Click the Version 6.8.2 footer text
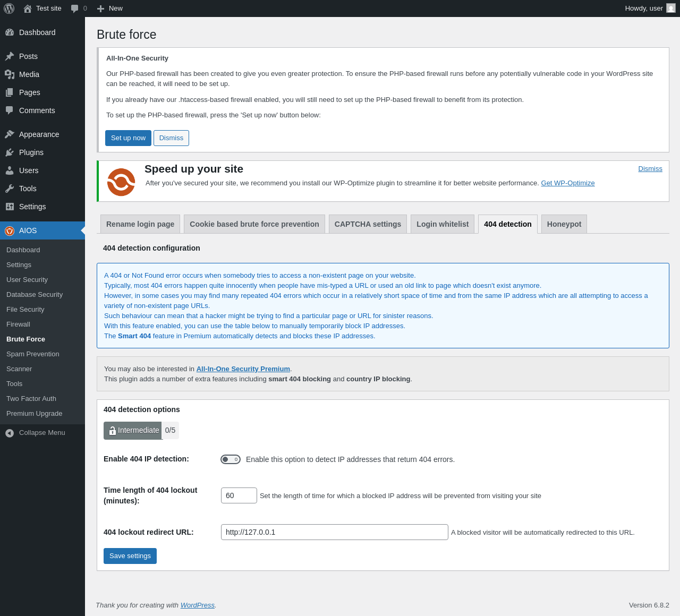 coord(649,605)
